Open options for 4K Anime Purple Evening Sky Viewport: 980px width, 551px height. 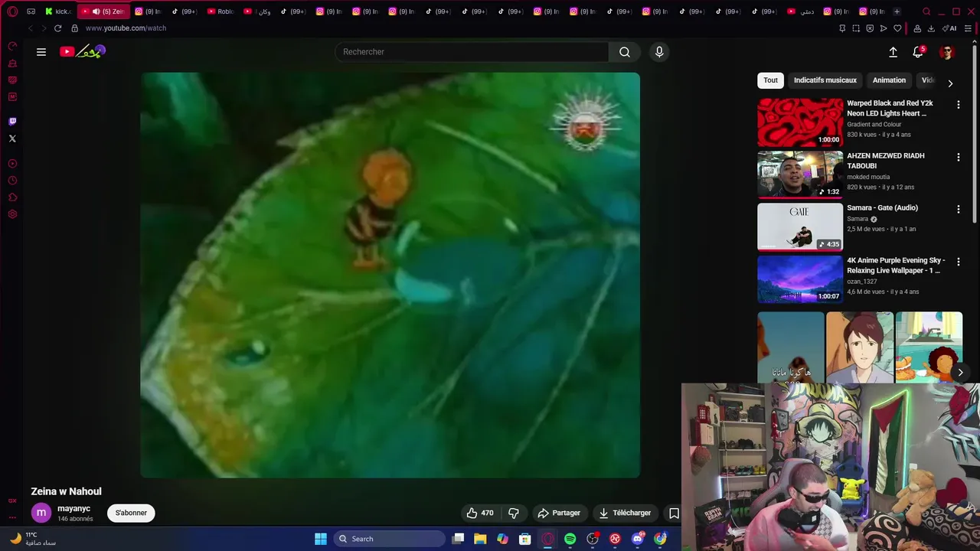958,262
